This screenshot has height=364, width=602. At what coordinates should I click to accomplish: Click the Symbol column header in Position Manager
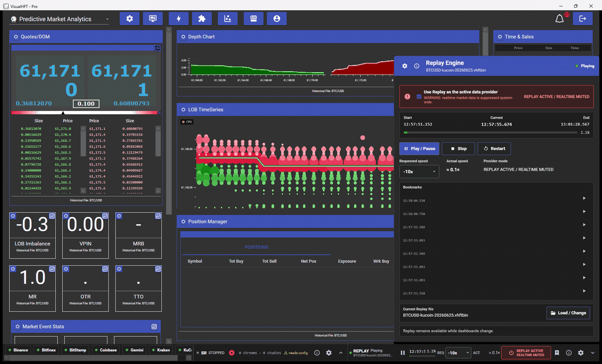pyautogui.click(x=195, y=261)
